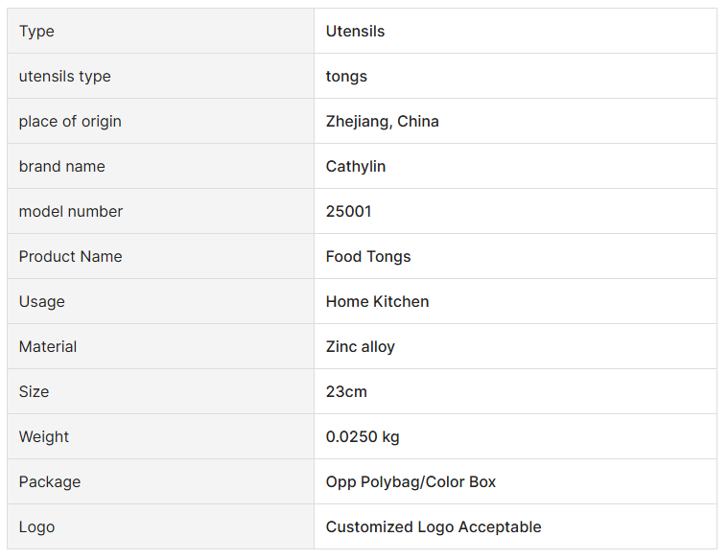Select the 'Cathylin' brand value
728x560 pixels.
click(x=356, y=167)
